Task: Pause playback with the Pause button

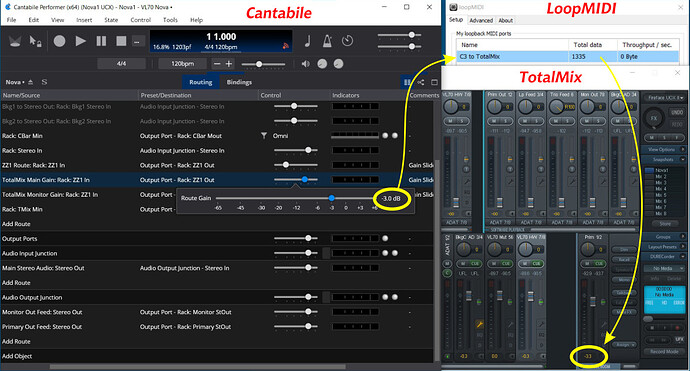Action: click(101, 41)
